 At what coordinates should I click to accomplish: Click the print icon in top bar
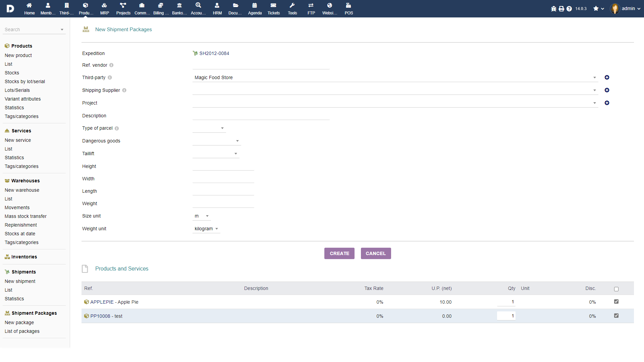click(561, 9)
